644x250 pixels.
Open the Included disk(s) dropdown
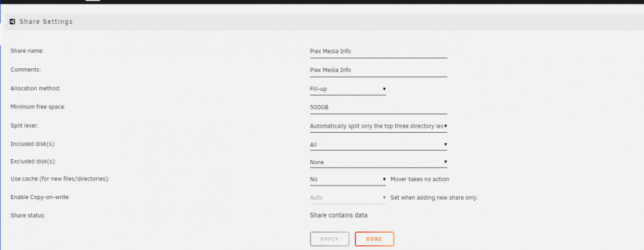click(x=378, y=145)
